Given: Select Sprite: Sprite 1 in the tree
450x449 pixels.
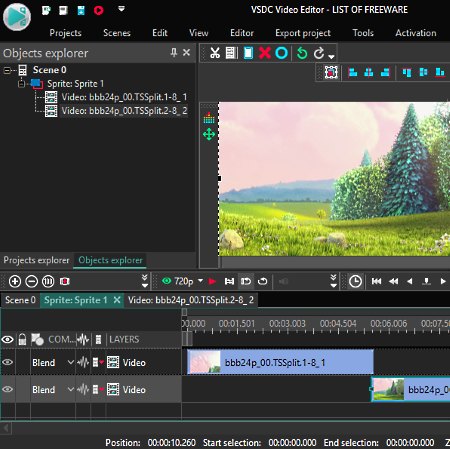Looking at the screenshot, I should coord(75,84).
